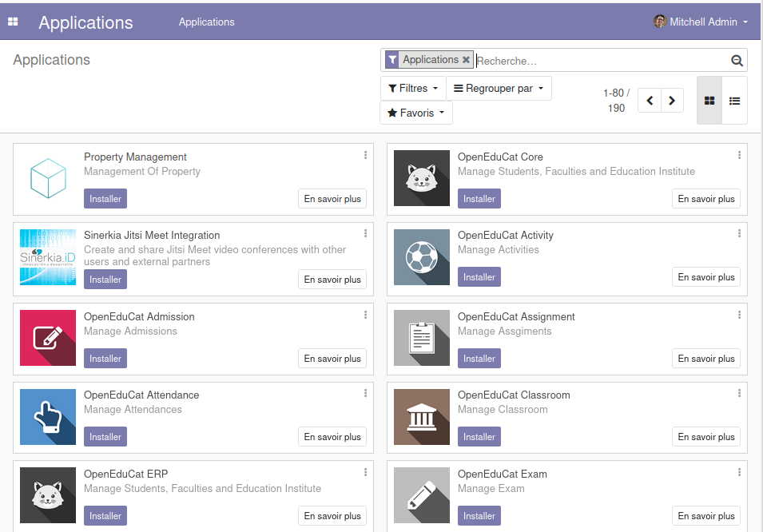Go to the next page of applications

672,101
